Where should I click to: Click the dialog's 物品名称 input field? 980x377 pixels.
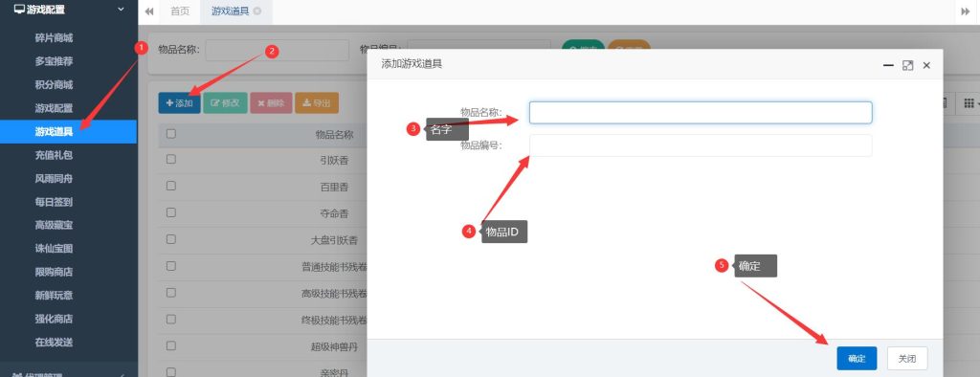(x=700, y=113)
